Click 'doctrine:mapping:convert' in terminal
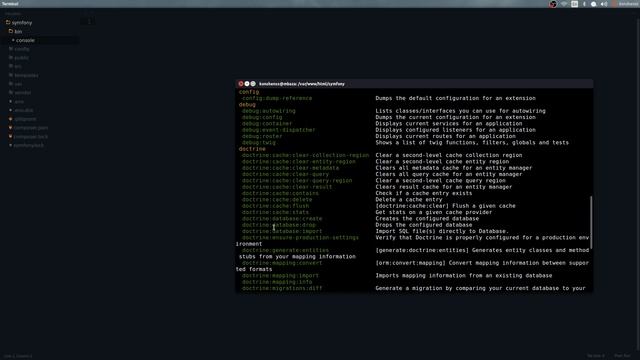This screenshot has width=640, height=360. (x=282, y=263)
